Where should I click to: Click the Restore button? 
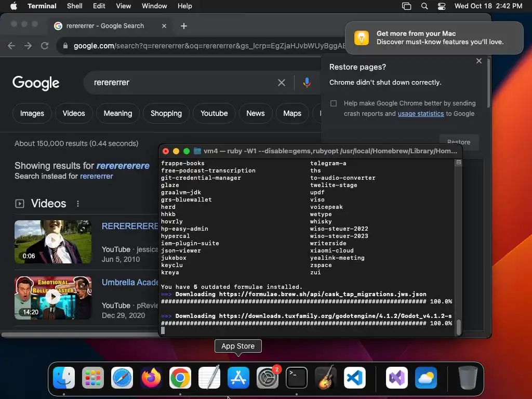tap(459, 142)
